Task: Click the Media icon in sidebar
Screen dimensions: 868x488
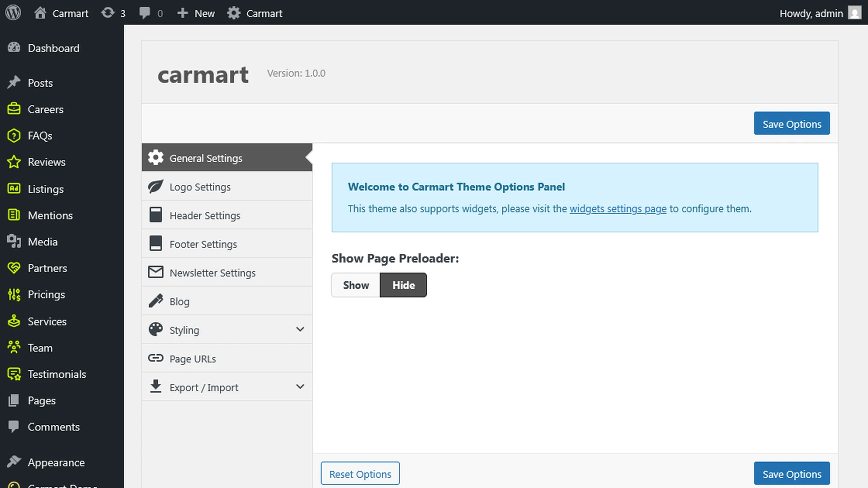Action: [14, 241]
